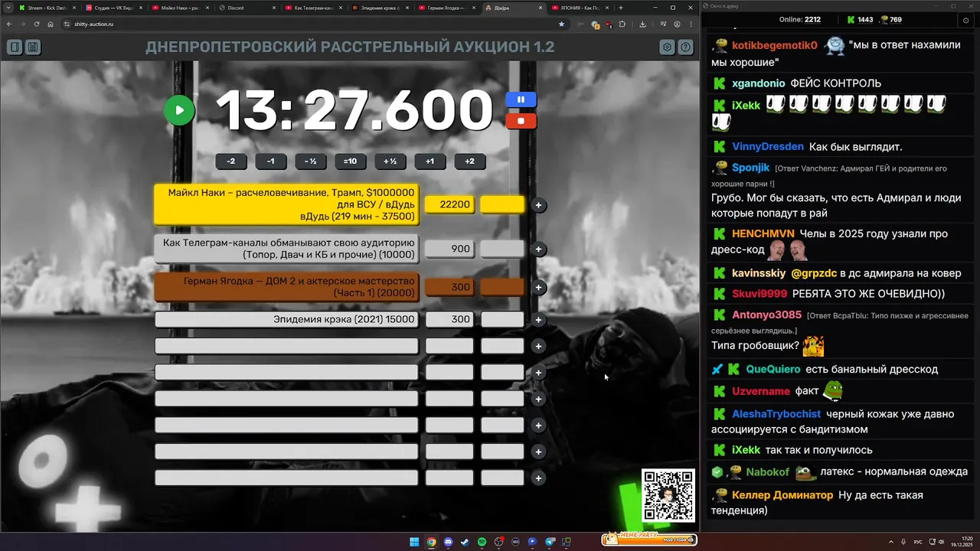This screenshot has height=551, width=980.
Task: Switch to Герман Ягодка tab
Action: pos(446,8)
